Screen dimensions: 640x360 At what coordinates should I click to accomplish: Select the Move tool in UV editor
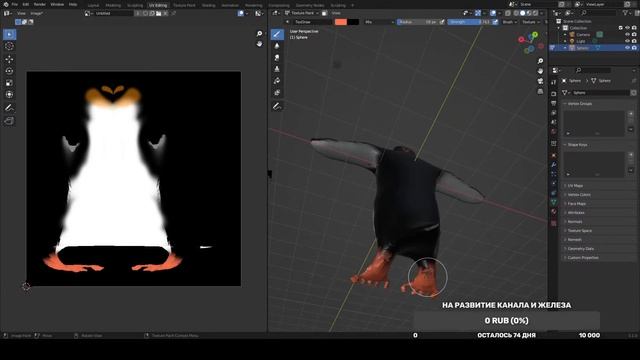point(9,59)
